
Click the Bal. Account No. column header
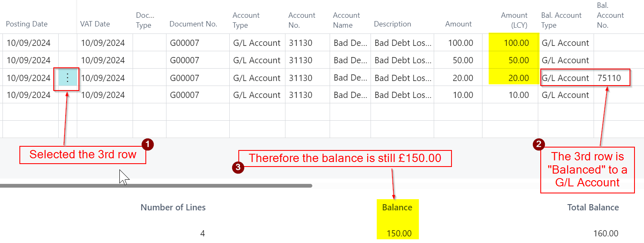[x=610, y=16]
